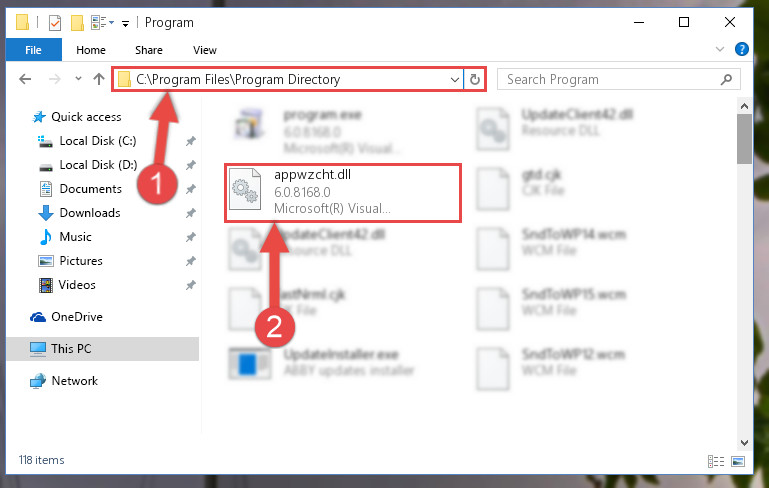
Task: Select the appwzcht.dll file
Action: pyautogui.click(x=343, y=193)
